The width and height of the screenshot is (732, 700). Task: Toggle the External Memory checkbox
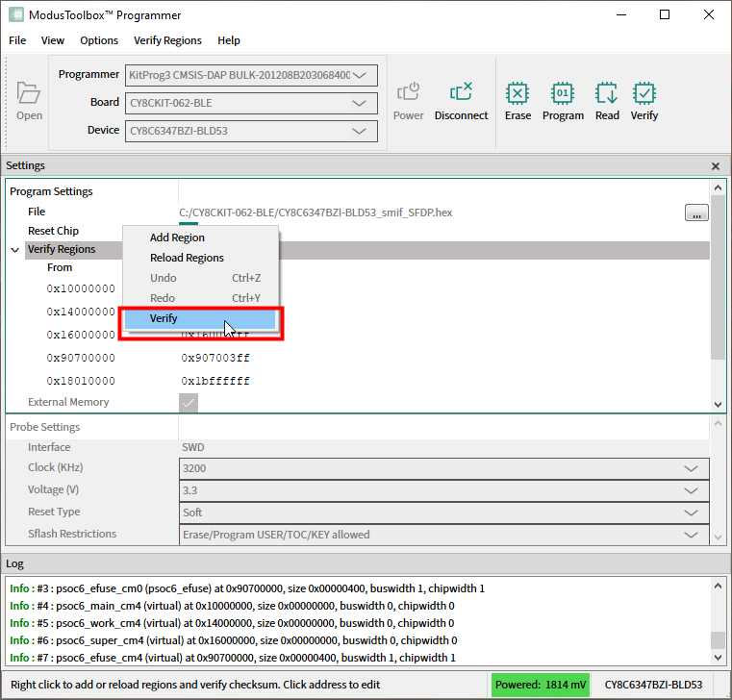(x=189, y=403)
